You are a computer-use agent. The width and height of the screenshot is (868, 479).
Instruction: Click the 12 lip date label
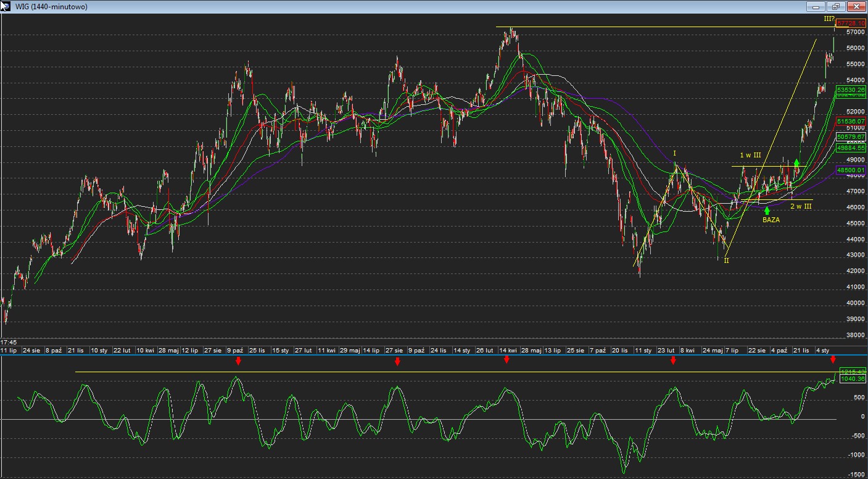coord(189,350)
